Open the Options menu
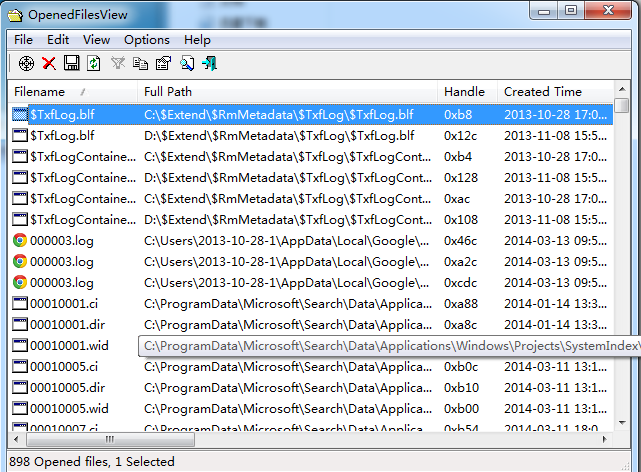Screen dimensions: 641x472 point(147,40)
